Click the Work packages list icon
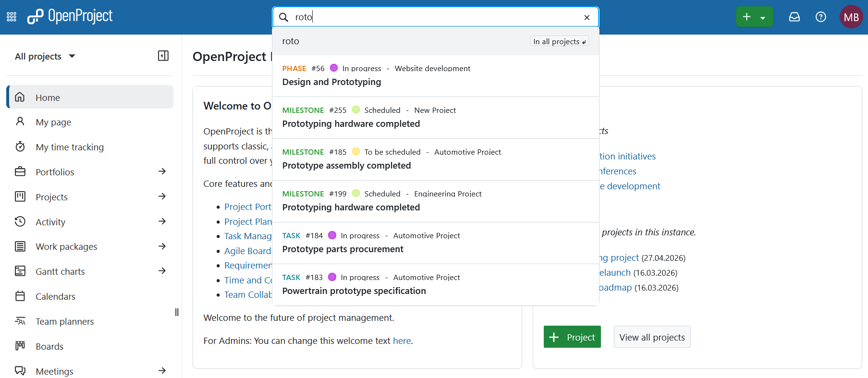 (20, 246)
